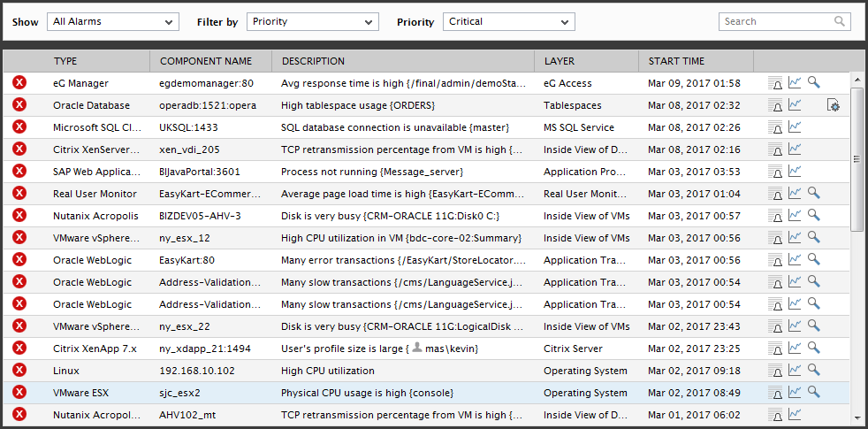Click magnifier icon for Linux 192.168.10.102 row
Viewport: 868px width, 429px height.
813,370
